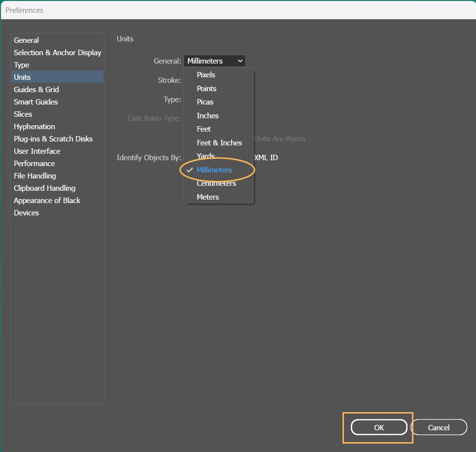Screen dimensions: 476x452
Task: Select Meters in the dropdown list
Action: point(207,197)
